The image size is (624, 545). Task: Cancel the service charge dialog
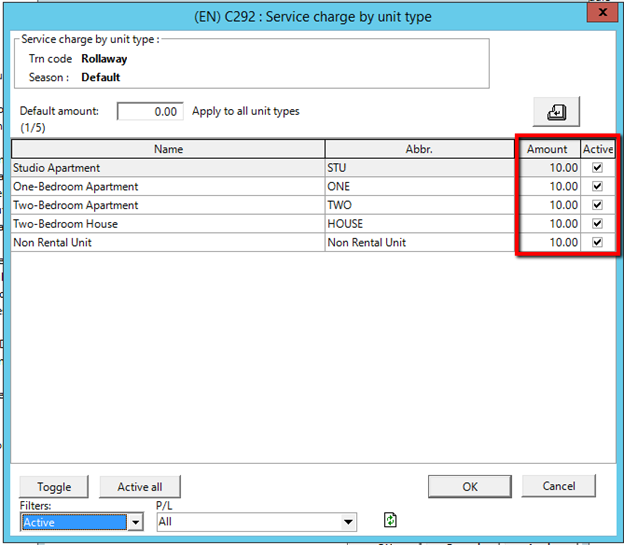(558, 486)
